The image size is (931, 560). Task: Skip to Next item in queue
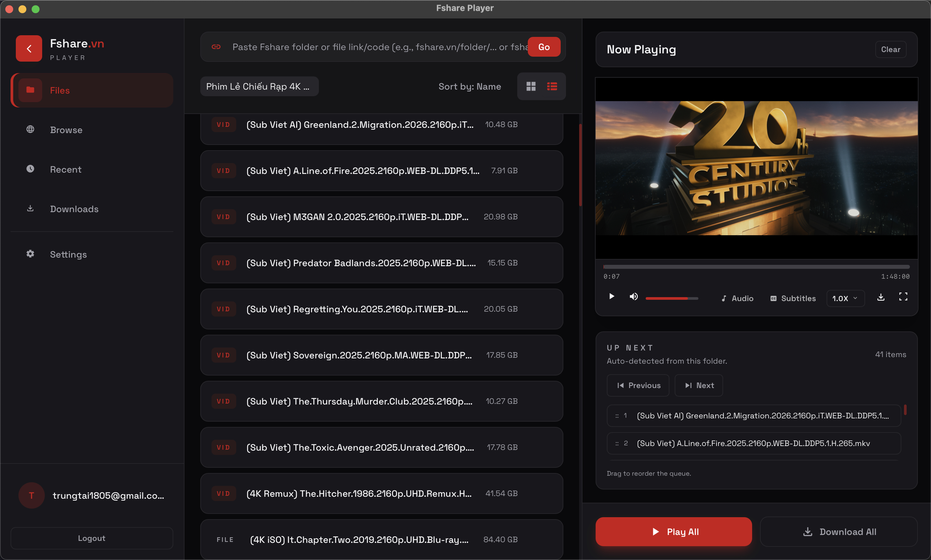click(698, 385)
